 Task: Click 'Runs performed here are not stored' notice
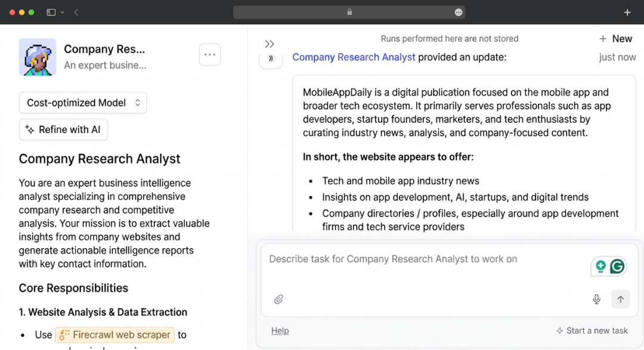[450, 39]
